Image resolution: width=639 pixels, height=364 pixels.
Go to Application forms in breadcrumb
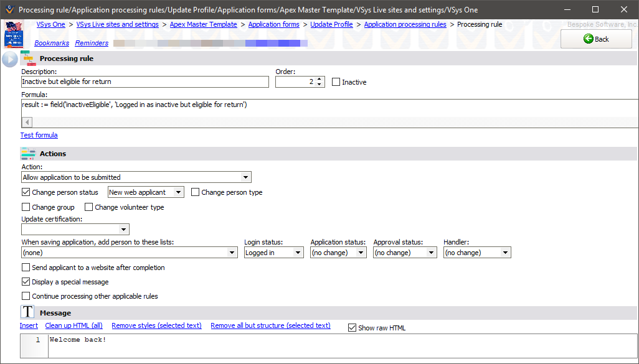tap(273, 24)
